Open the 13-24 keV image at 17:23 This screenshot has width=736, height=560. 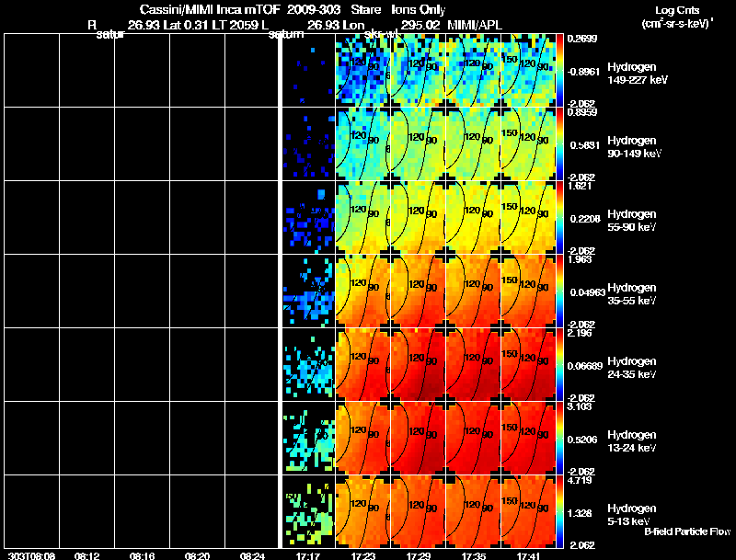(x=362, y=439)
